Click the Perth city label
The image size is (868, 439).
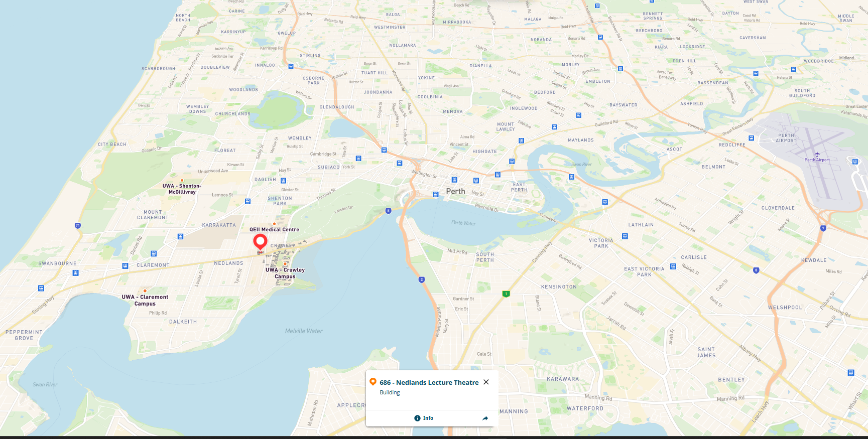tap(455, 191)
